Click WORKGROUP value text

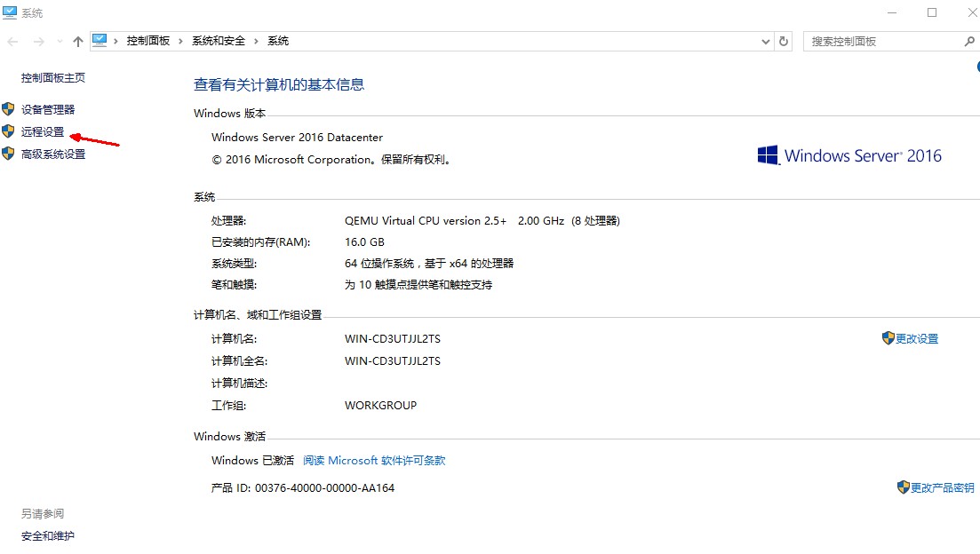click(380, 406)
